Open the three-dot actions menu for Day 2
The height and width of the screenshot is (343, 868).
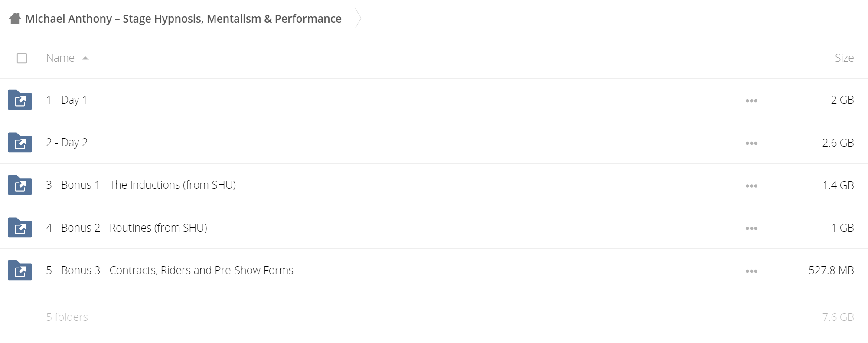click(751, 143)
